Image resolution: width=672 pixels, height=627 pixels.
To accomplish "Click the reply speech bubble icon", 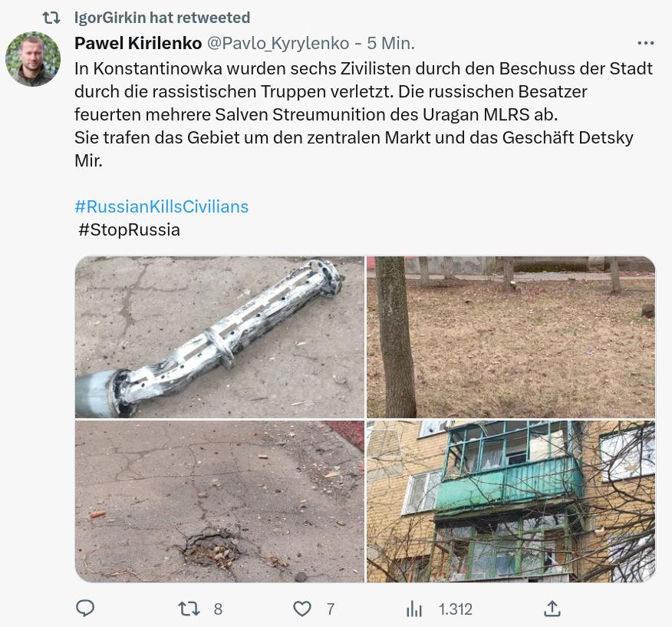I will point(85,608).
